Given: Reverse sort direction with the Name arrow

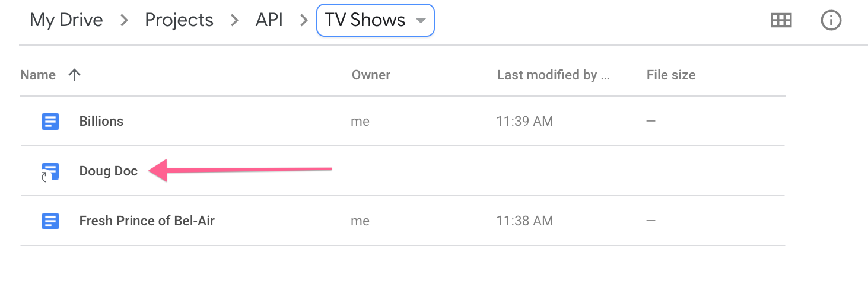Looking at the screenshot, I should point(74,75).
